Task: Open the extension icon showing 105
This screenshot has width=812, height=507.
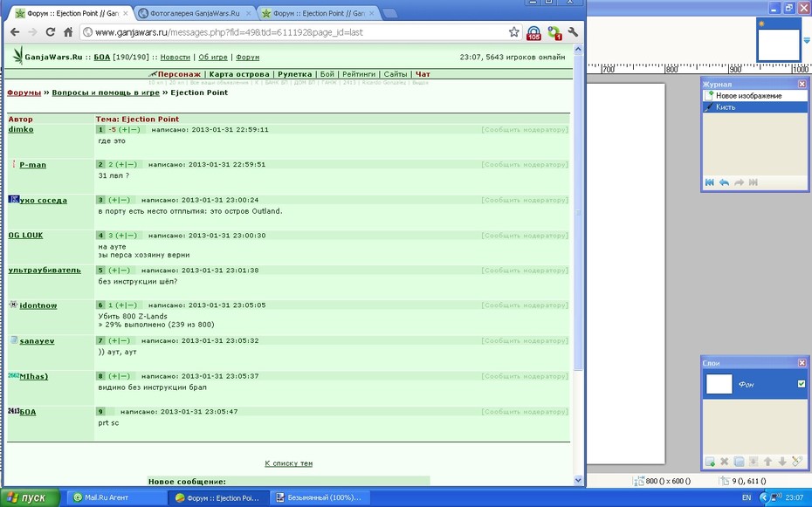Action: coord(533,33)
